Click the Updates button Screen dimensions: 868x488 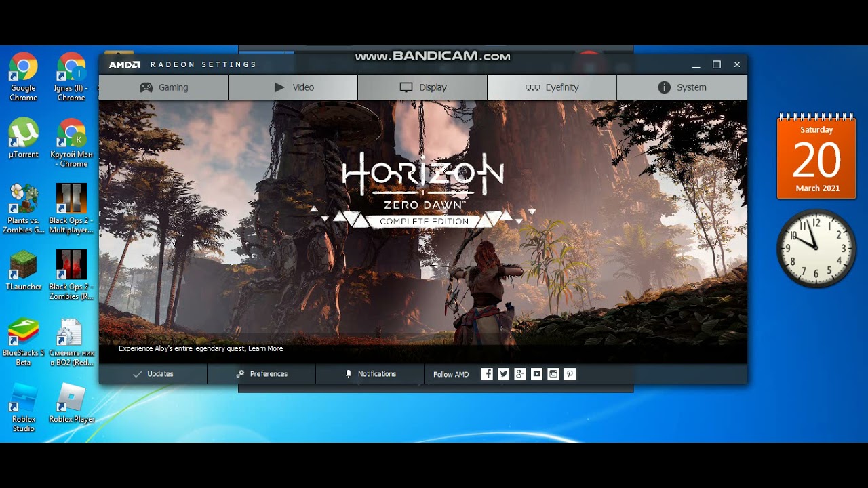[153, 374]
